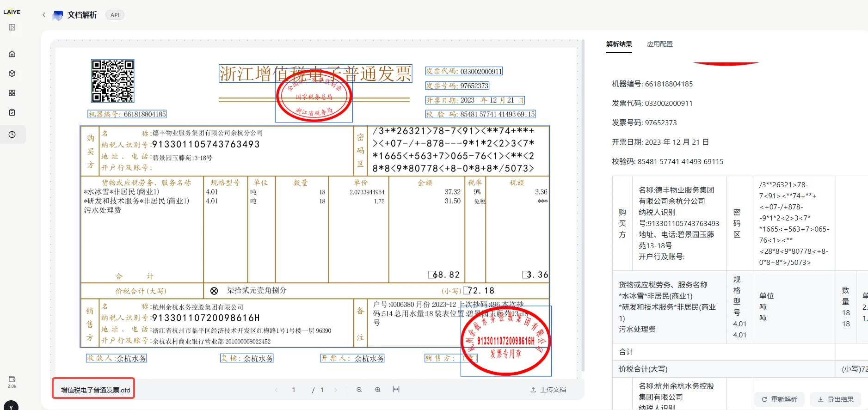Click result line 开票日期: 2023 年 12 月 21 日

coord(660,142)
